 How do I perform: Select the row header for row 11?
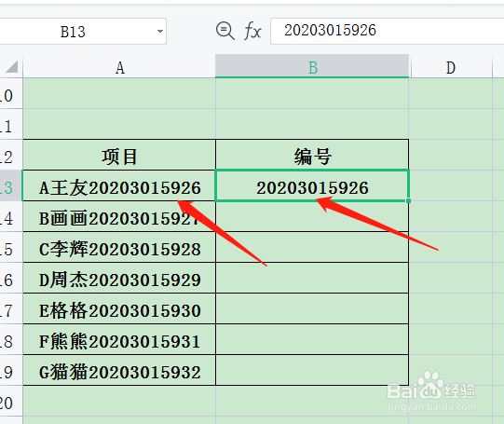[x=11, y=124]
